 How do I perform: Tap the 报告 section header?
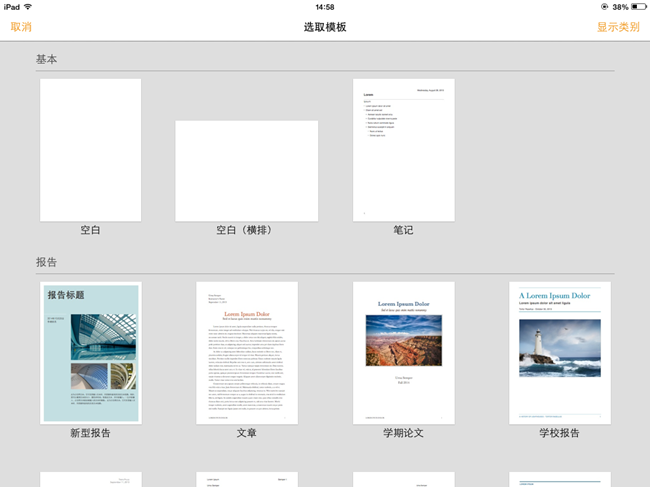point(47,263)
